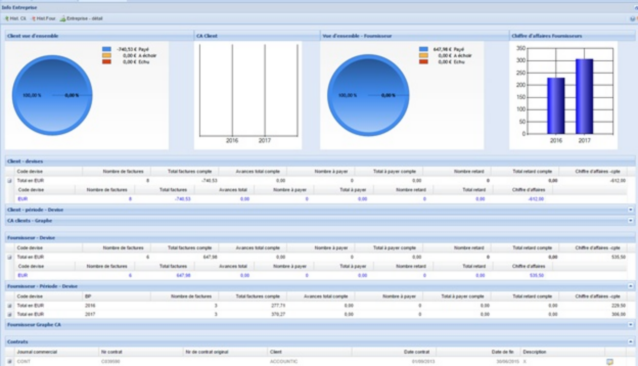638x366 pixels.
Task: Click the CA Client panel header
Action: point(257,36)
